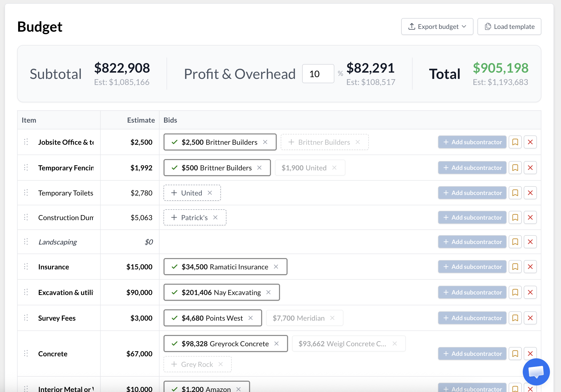This screenshot has height=392, width=561.
Task: Delete the Temporary Toilets row
Action: coord(530,193)
